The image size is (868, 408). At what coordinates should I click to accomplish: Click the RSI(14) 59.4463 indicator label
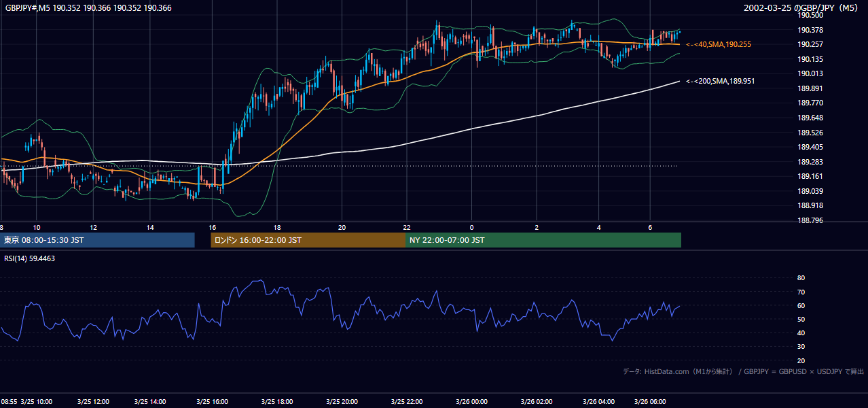click(x=29, y=258)
